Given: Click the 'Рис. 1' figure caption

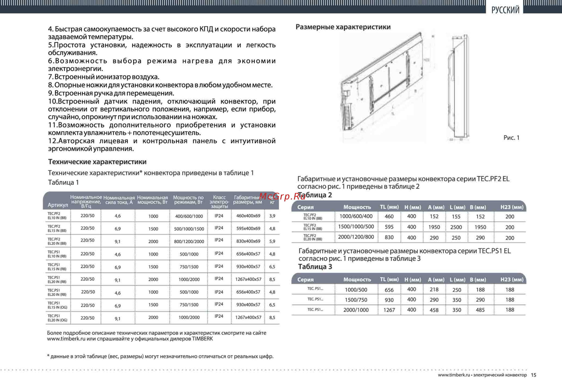Looking at the screenshot, I should [x=511, y=138].
